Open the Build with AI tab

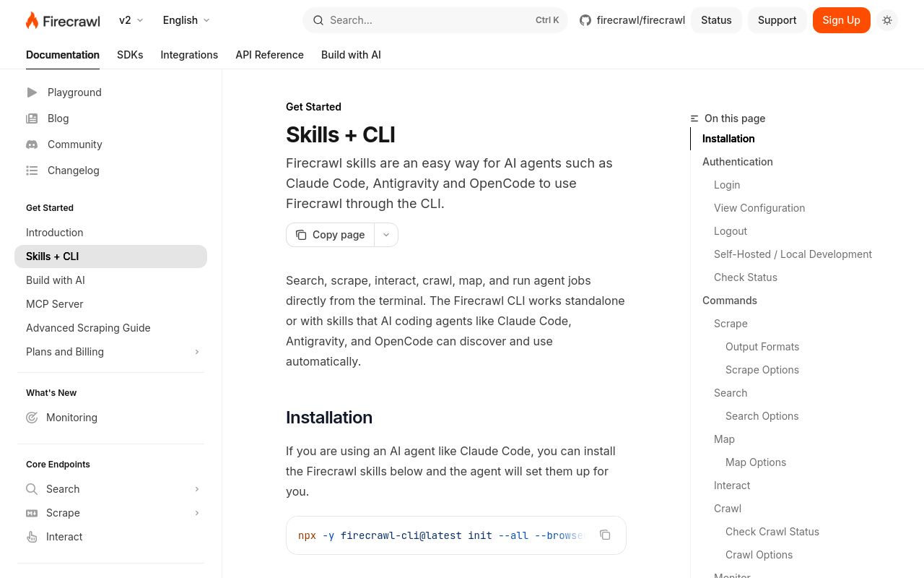(351, 55)
